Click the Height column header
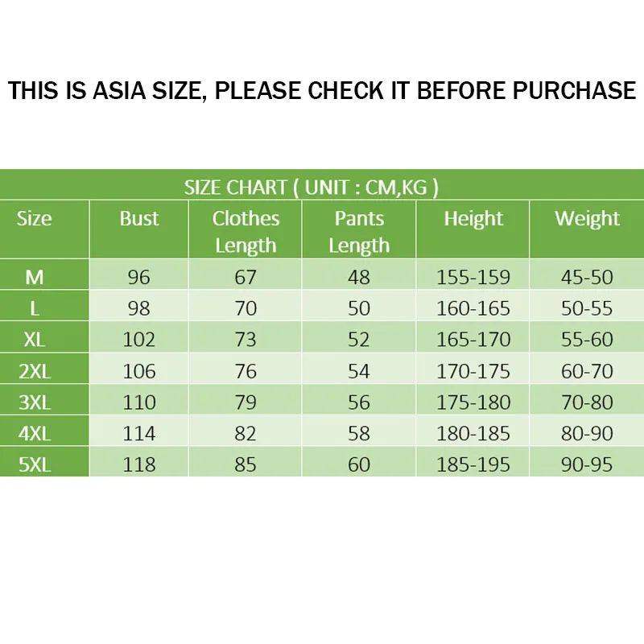The image size is (644, 644). (473, 219)
